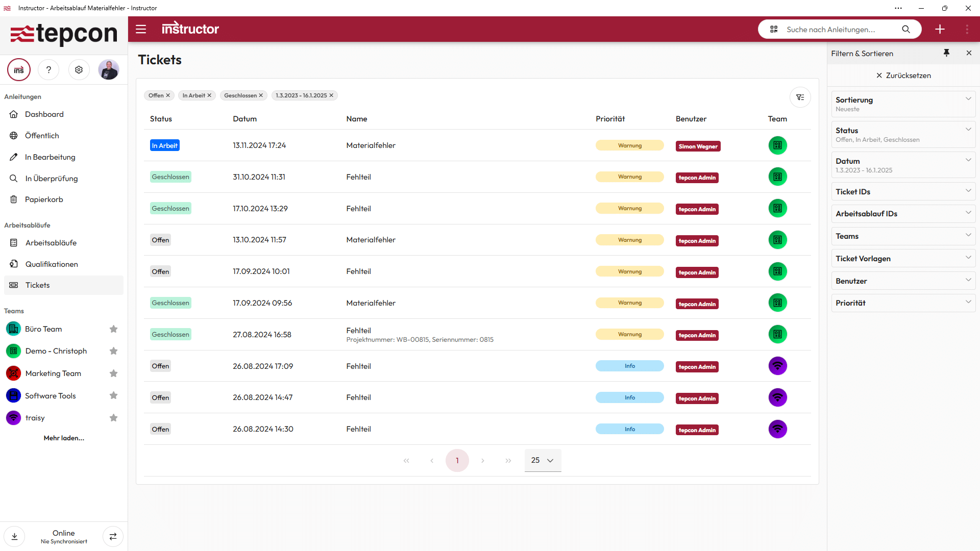Open Dashboard in the sidebar
Image resolution: width=980 pixels, height=551 pixels.
pos(44,114)
